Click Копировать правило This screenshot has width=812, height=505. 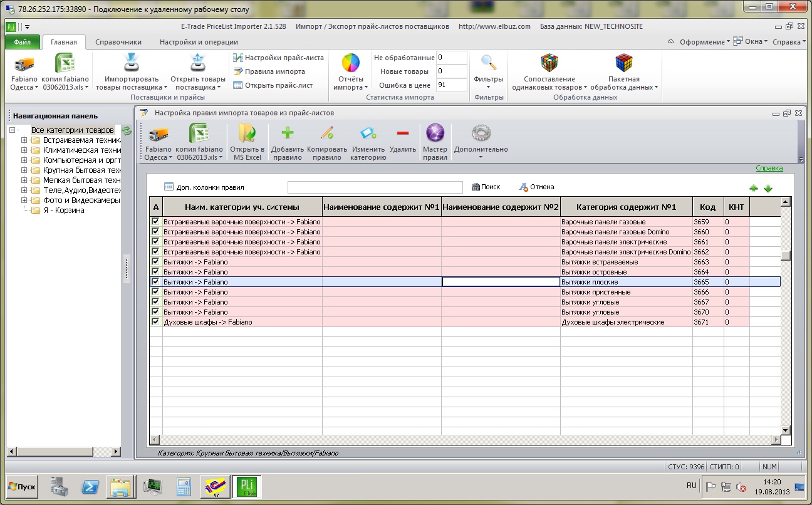pyautogui.click(x=327, y=143)
